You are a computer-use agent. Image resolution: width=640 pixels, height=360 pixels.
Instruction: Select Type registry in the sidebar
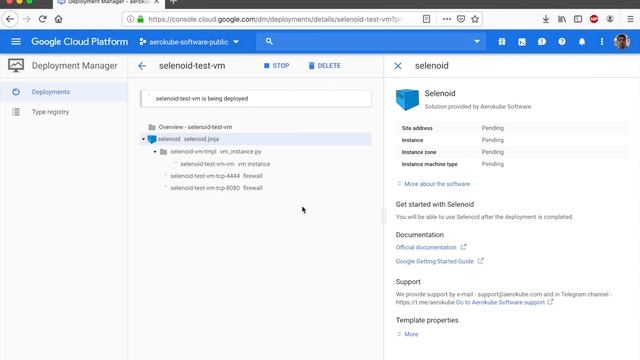coord(64,112)
